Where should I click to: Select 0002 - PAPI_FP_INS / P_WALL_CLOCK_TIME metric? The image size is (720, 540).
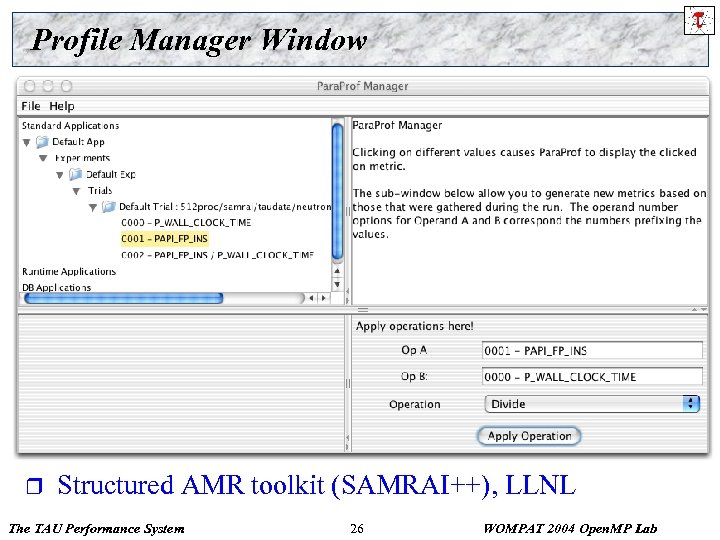217,255
